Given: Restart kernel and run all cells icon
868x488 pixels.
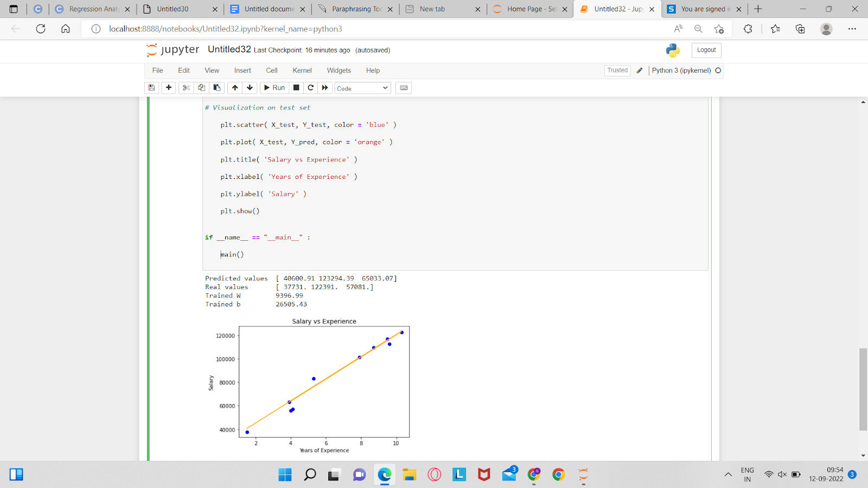Looking at the screenshot, I should (x=325, y=88).
